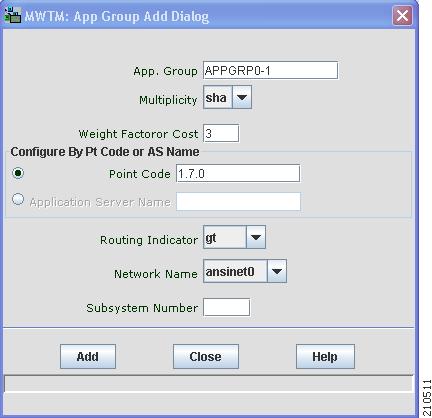Open the Multiplicity dropdown arrow
The image size is (432, 418).
242,97
